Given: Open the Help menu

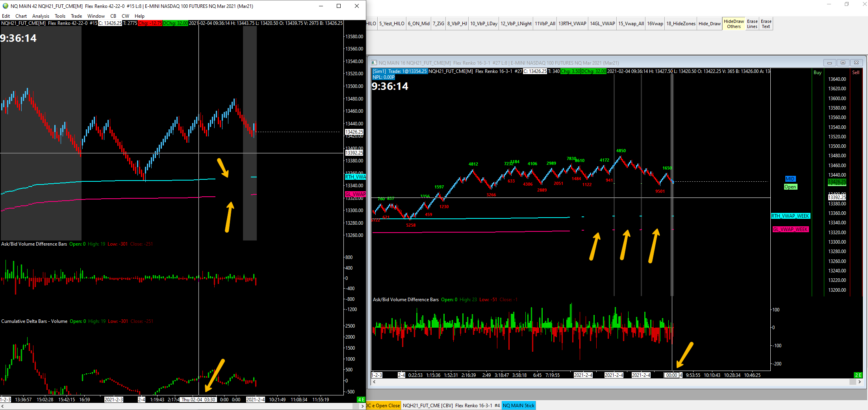Looking at the screenshot, I should (x=140, y=16).
